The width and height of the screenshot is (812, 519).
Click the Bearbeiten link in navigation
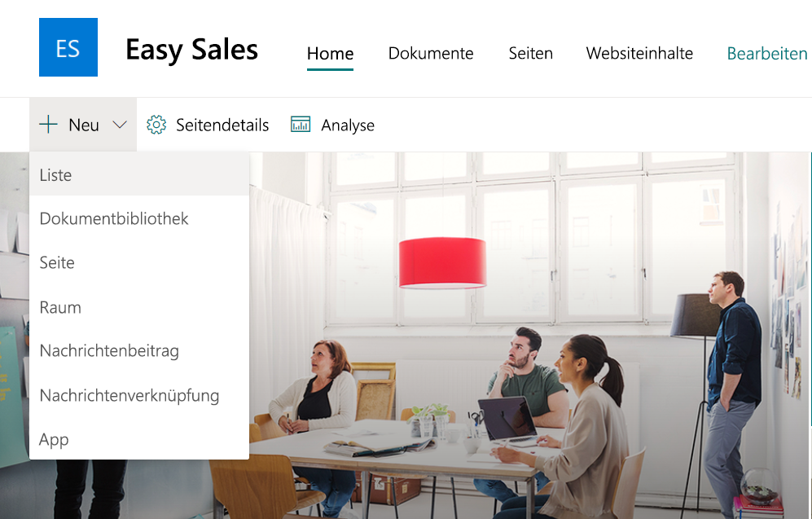click(x=767, y=53)
